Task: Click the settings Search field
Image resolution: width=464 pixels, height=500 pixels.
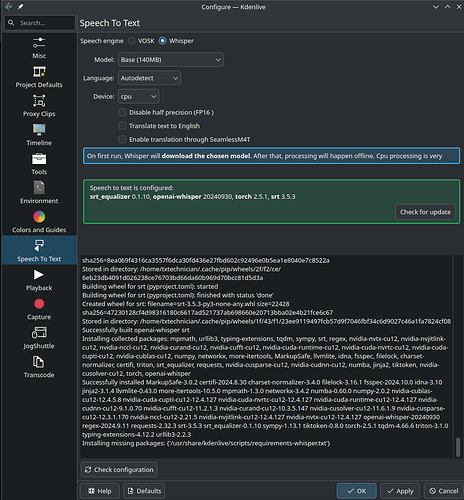Action: pyautogui.click(x=40, y=23)
